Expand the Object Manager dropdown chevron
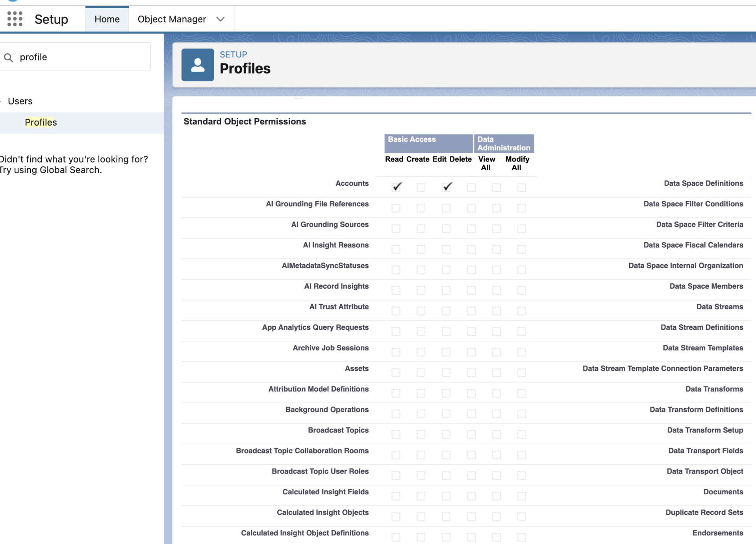This screenshot has height=544, width=756. [x=220, y=19]
